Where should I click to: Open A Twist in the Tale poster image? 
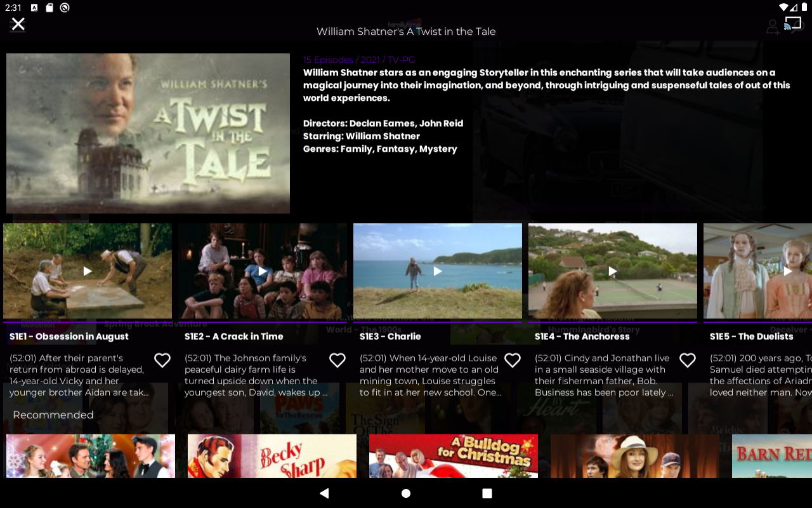tap(148, 133)
